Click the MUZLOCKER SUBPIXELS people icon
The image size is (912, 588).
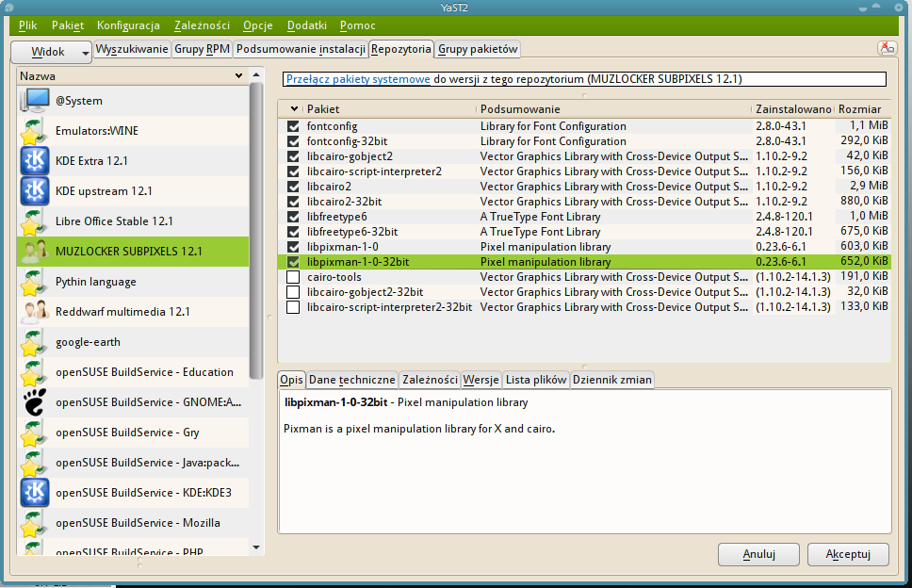pyautogui.click(x=34, y=252)
